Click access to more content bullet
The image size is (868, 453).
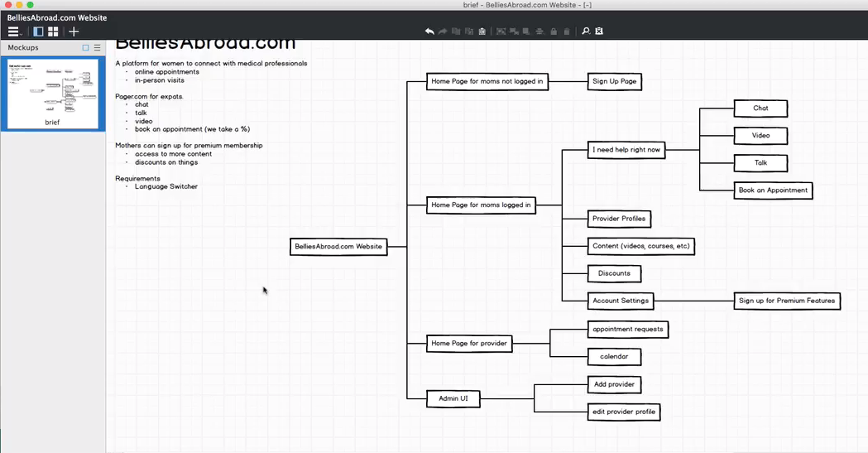click(x=173, y=154)
